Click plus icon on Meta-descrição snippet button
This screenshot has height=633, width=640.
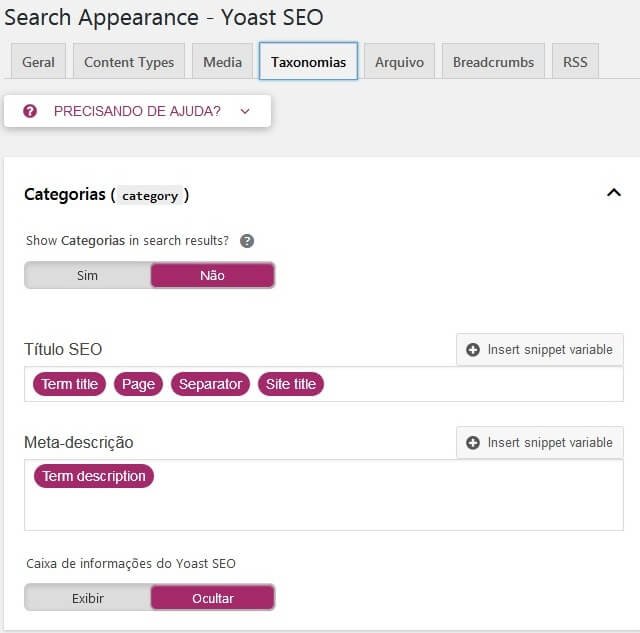coord(473,443)
